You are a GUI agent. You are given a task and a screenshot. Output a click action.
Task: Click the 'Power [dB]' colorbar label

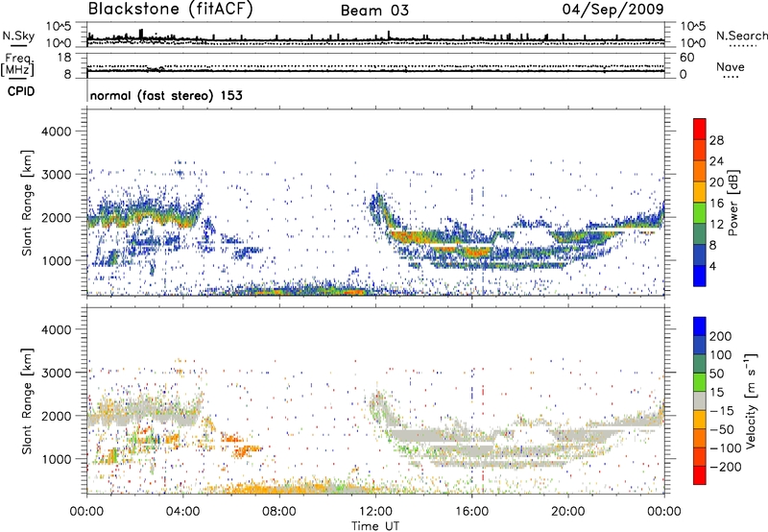[733, 203]
